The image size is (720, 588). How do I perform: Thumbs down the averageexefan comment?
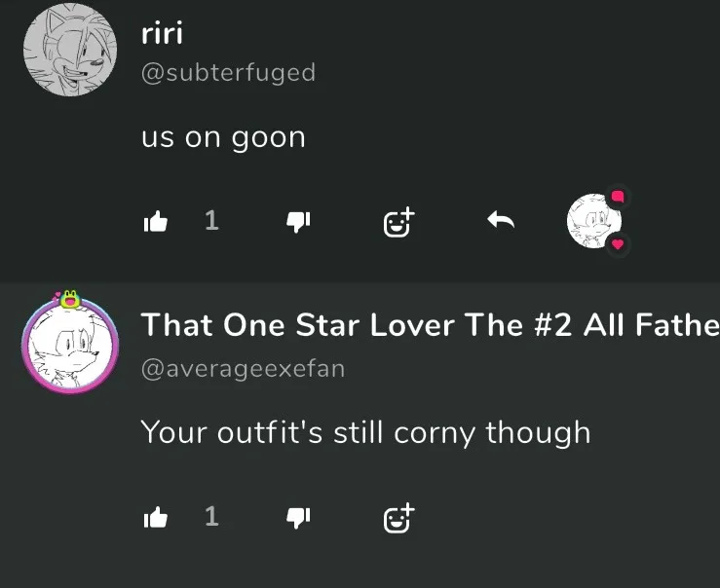tap(298, 518)
